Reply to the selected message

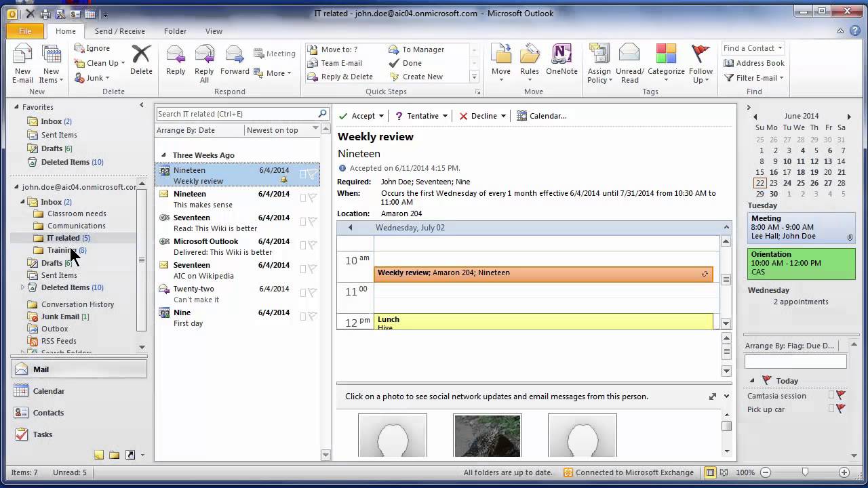[x=176, y=60]
